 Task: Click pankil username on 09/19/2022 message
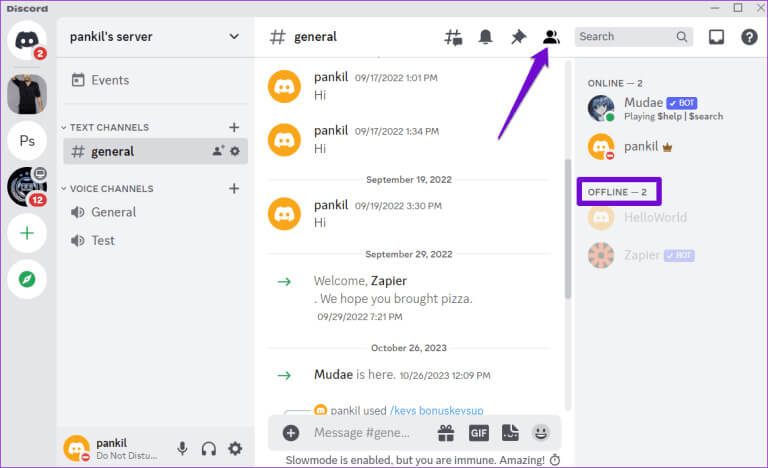coord(331,205)
